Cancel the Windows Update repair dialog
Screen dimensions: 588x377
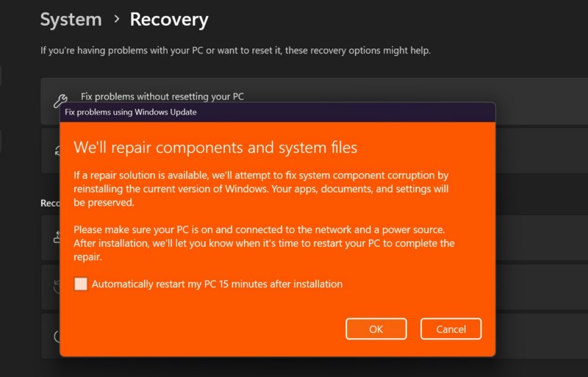tap(451, 329)
